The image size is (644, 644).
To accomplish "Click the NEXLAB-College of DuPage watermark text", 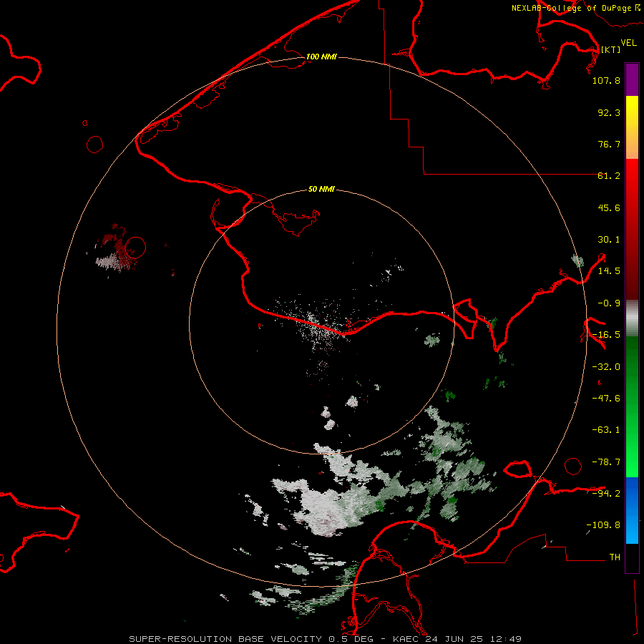I will click(571, 8).
